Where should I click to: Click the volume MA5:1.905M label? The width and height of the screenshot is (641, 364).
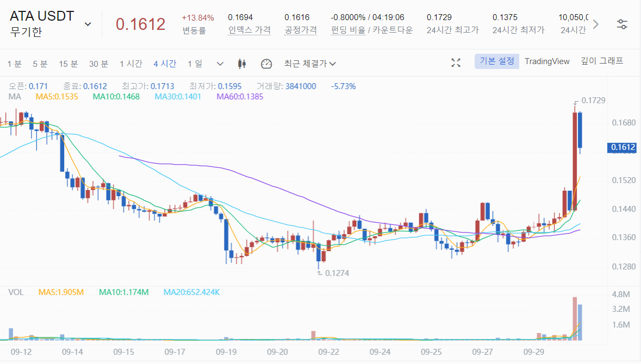61,292
